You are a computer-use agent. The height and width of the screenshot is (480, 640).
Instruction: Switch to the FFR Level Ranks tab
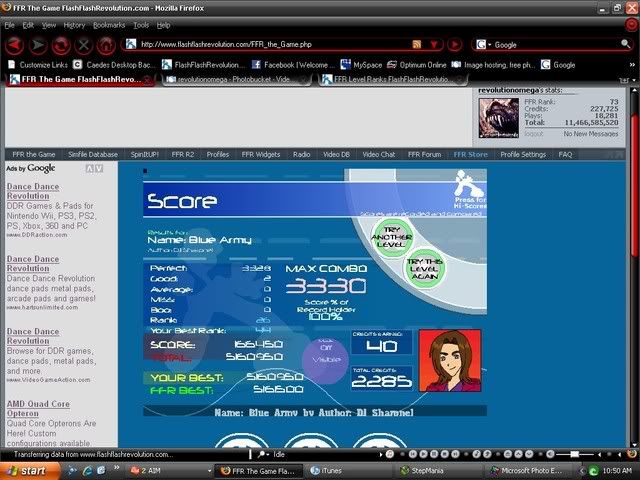point(390,79)
